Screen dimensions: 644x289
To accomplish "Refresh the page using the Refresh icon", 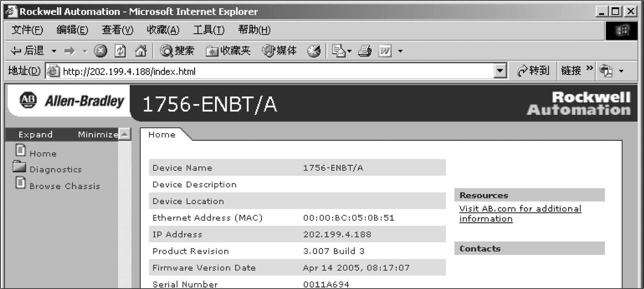I will point(120,51).
